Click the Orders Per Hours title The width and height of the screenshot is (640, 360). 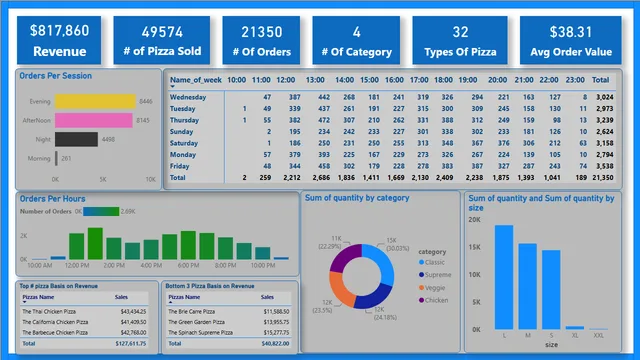52,199
